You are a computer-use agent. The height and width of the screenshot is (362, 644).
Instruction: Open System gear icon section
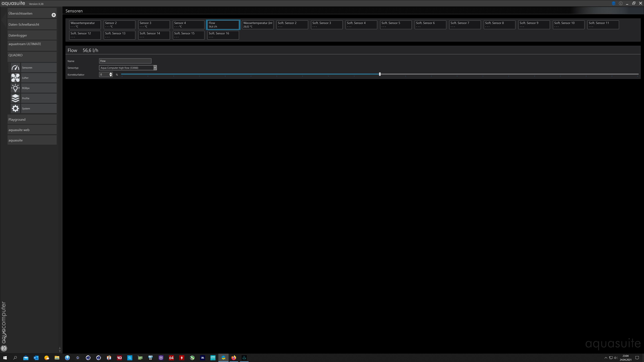coord(15,109)
